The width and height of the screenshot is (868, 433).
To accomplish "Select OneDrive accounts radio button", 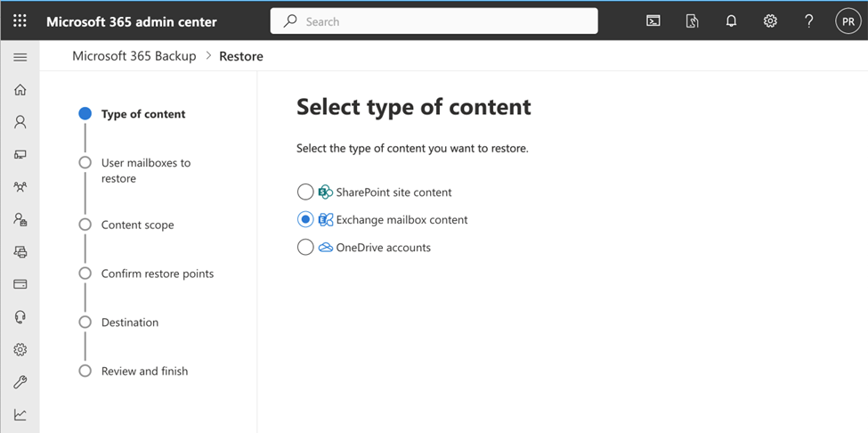I will [x=305, y=247].
